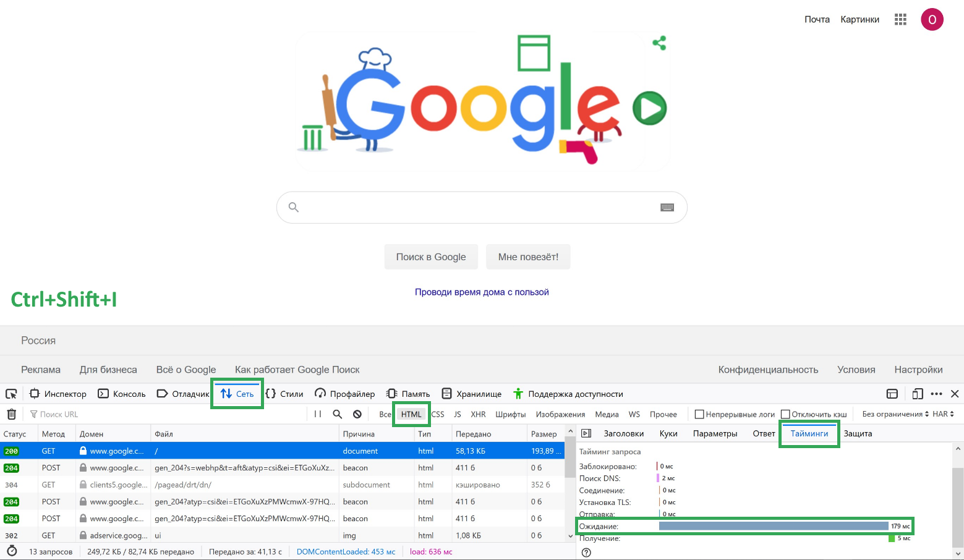Open the Security (Защита) details tab
The image size is (964, 560).
click(x=858, y=433)
